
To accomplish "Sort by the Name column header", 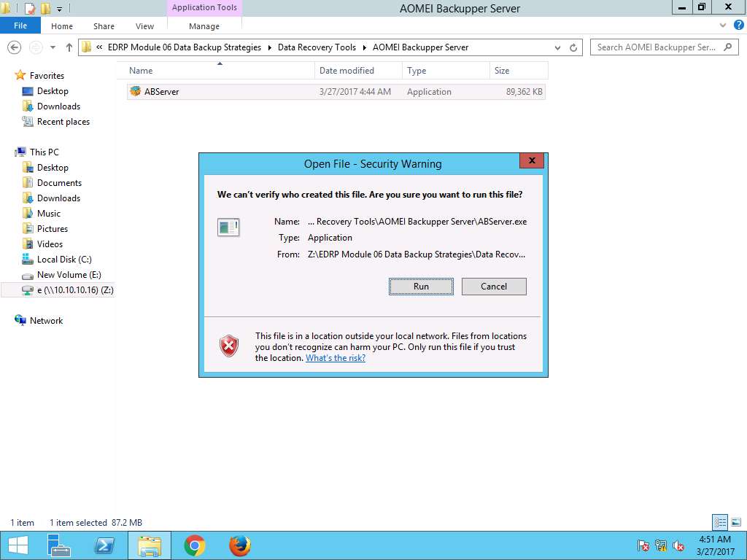I will click(x=217, y=71).
